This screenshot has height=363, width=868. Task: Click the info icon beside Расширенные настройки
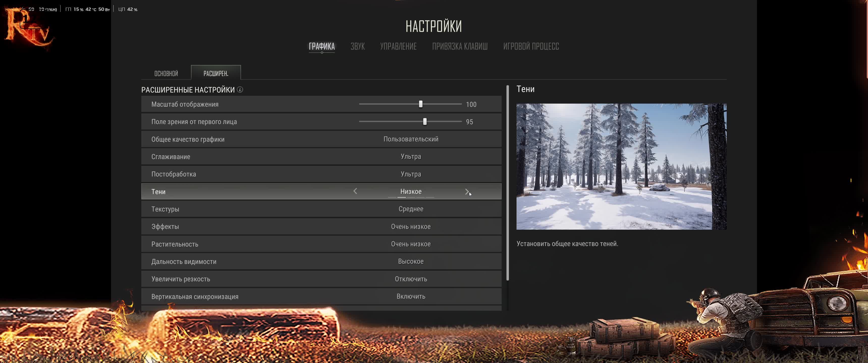[x=240, y=89]
